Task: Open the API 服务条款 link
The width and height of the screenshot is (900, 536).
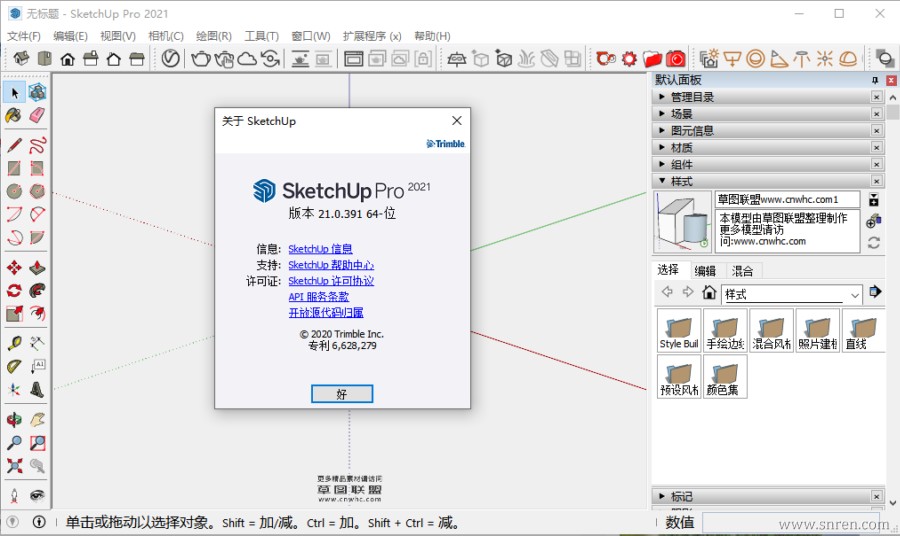Action: 319,297
